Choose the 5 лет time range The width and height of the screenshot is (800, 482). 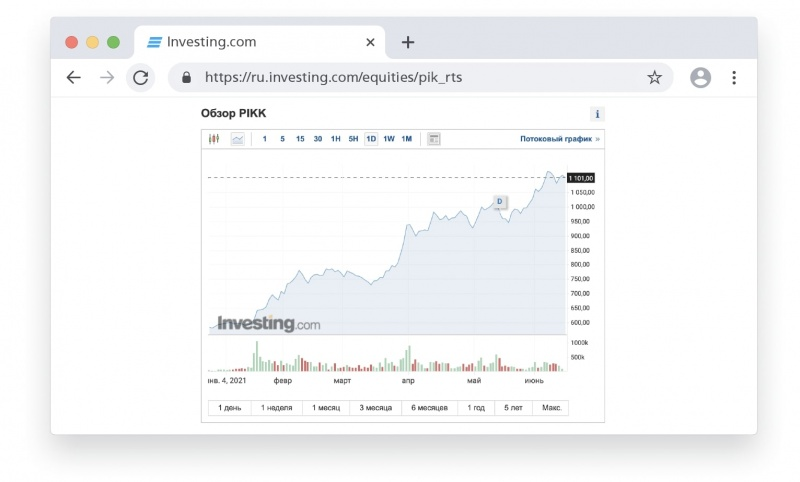513,408
